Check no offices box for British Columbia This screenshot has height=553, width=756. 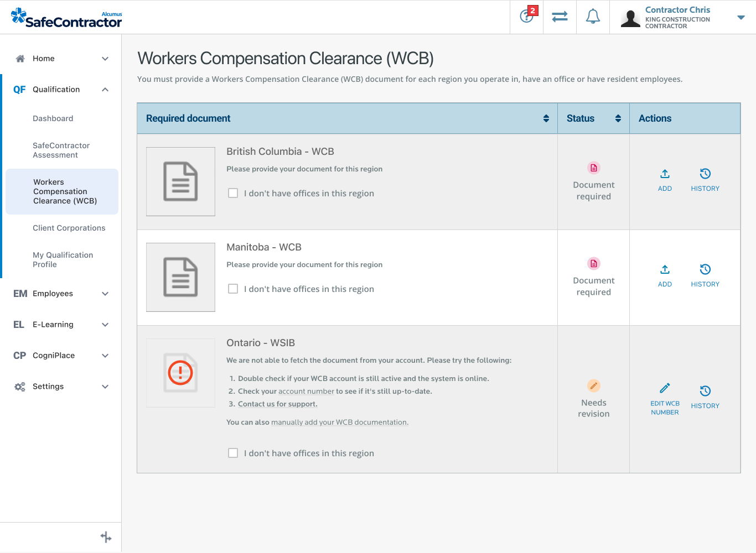(x=233, y=193)
